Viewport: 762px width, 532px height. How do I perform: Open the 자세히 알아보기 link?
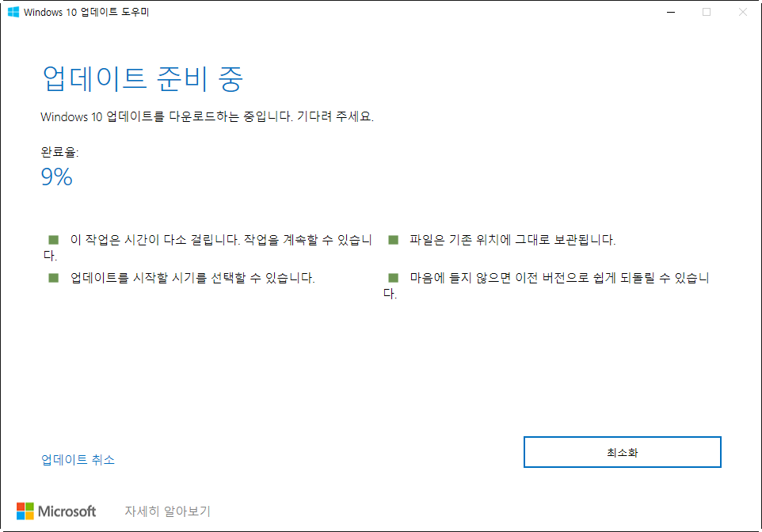tap(167, 511)
